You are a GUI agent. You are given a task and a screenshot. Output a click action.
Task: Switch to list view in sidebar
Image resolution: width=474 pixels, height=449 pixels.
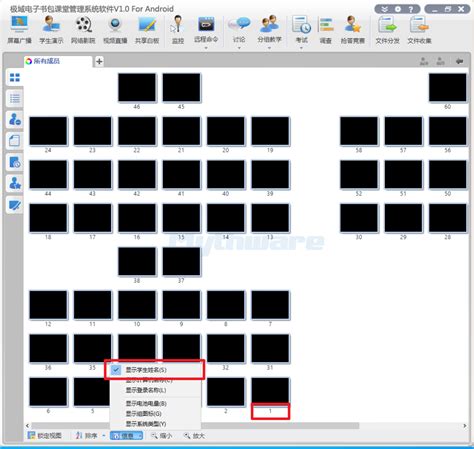(15, 98)
